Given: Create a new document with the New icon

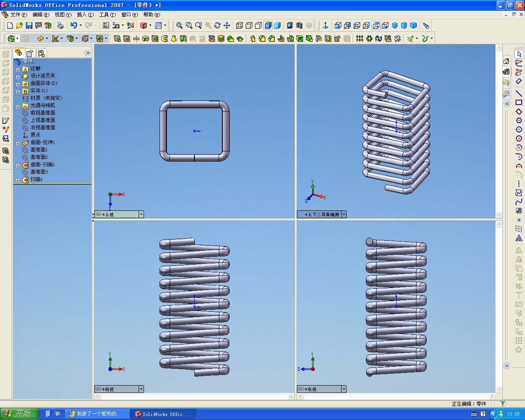Looking at the screenshot, I should [10, 25].
